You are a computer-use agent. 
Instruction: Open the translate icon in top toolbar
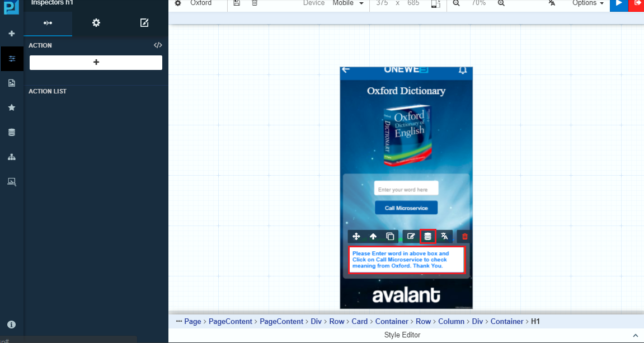click(552, 3)
